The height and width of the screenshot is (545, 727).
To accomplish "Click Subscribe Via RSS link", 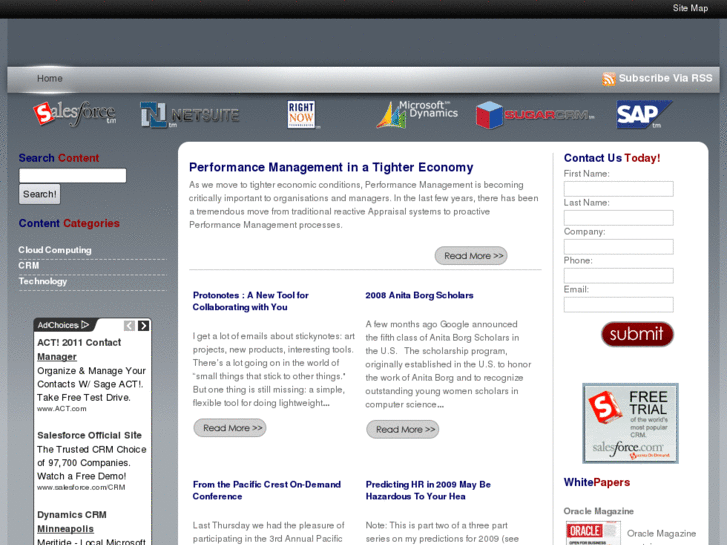I will click(665, 78).
